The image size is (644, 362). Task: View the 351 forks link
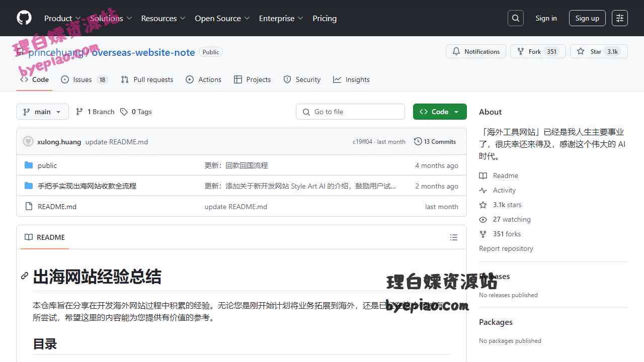tap(500, 234)
